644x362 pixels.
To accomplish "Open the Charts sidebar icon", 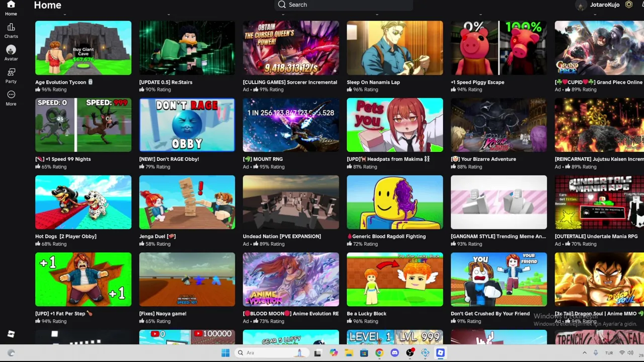I will 11,27.
